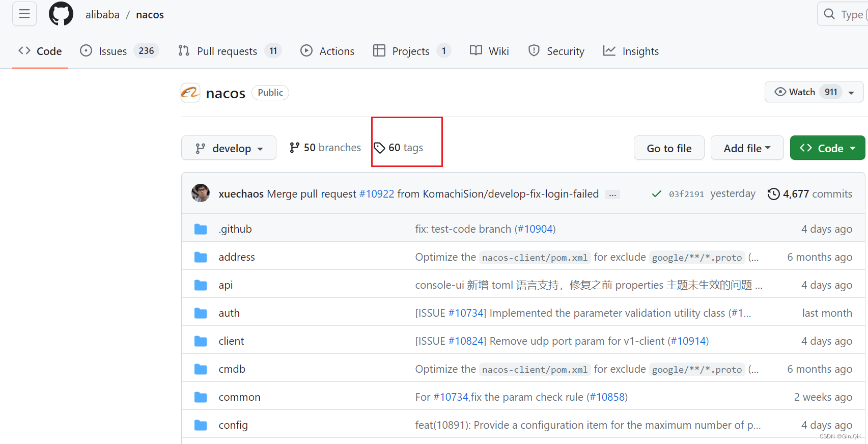Go to the Actions tab
868x444 pixels.
tap(327, 51)
